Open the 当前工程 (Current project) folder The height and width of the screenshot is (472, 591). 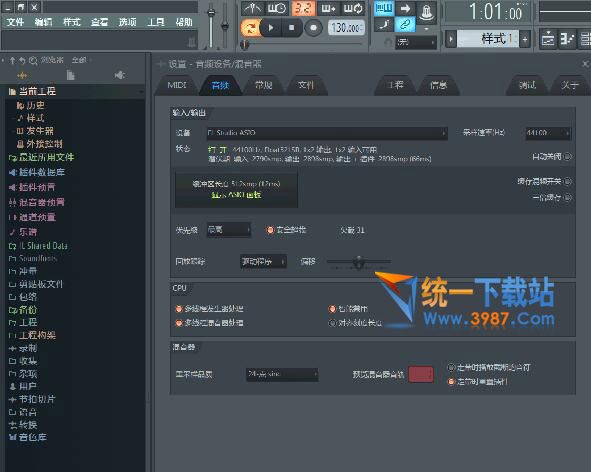coord(75,91)
